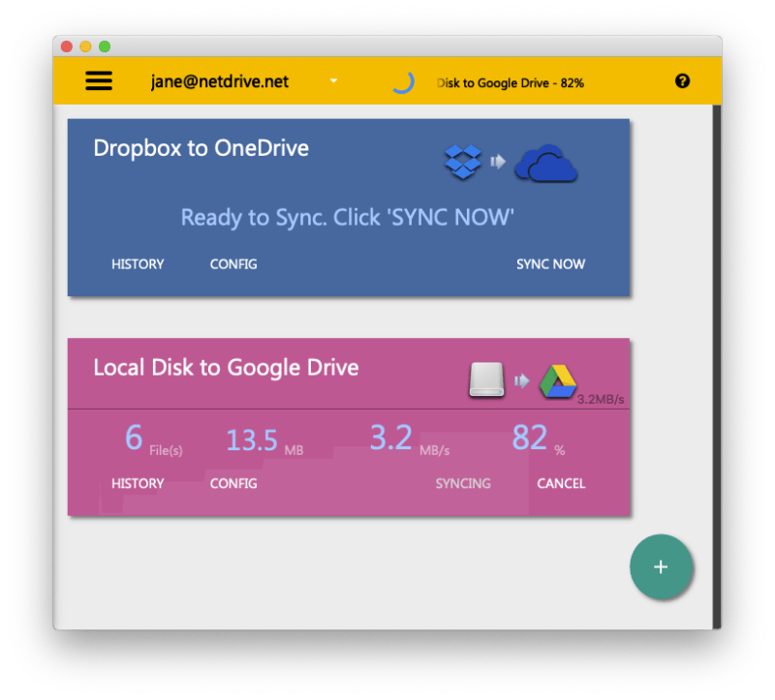Click the spinning sync progress indicator
The height and width of the screenshot is (700, 775).
pos(403,82)
